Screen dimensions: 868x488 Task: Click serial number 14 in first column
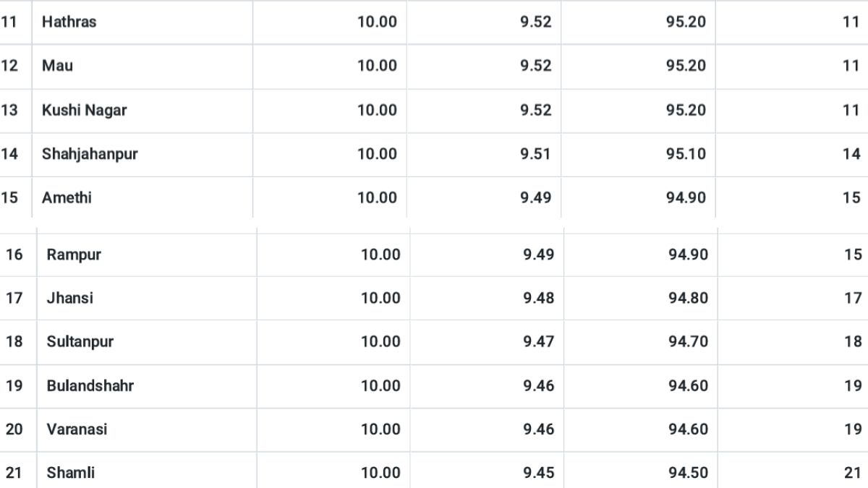(9, 154)
